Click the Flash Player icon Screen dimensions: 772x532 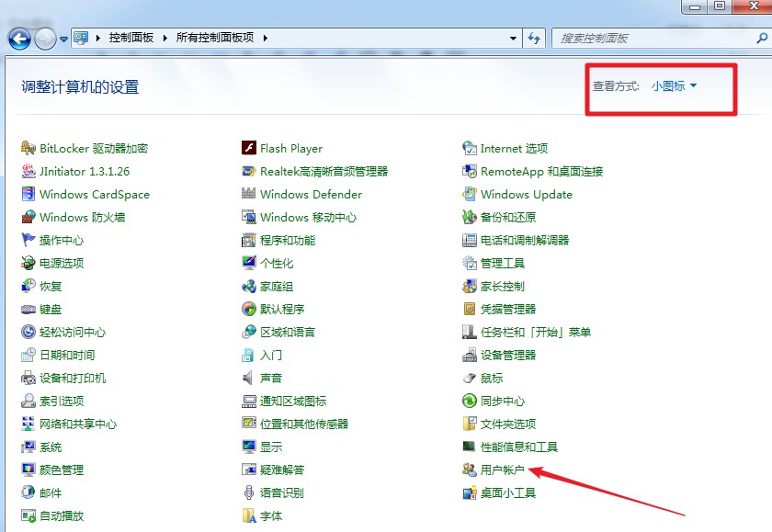[249, 148]
